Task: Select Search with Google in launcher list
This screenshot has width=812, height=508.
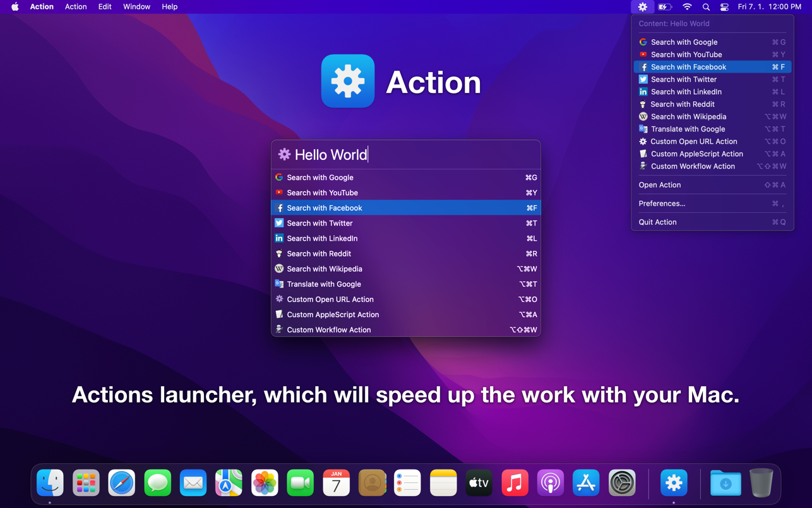Action: tap(406, 178)
